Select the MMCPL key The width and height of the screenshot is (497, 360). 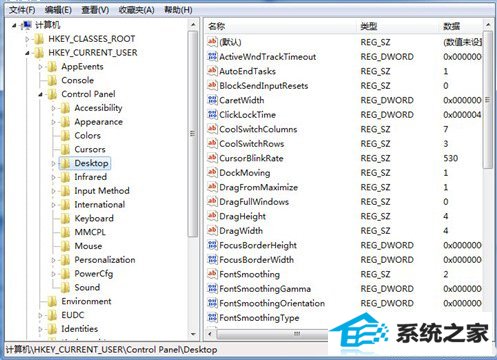pyautogui.click(x=90, y=232)
